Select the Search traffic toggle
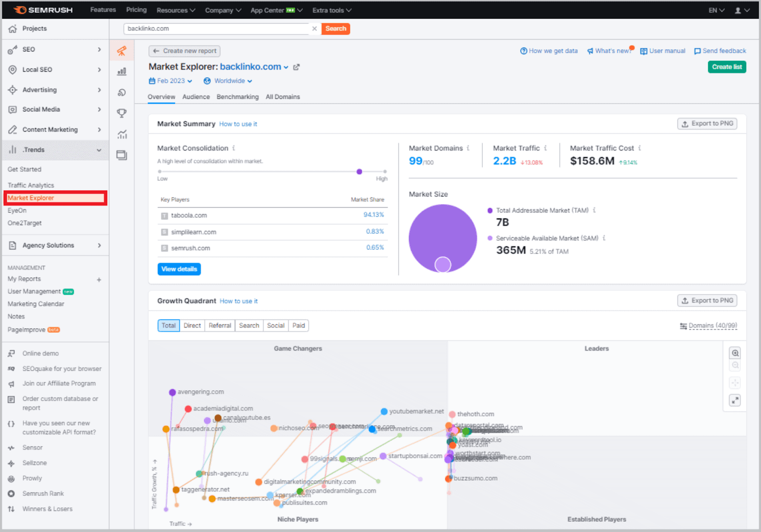The image size is (761, 532). (249, 326)
